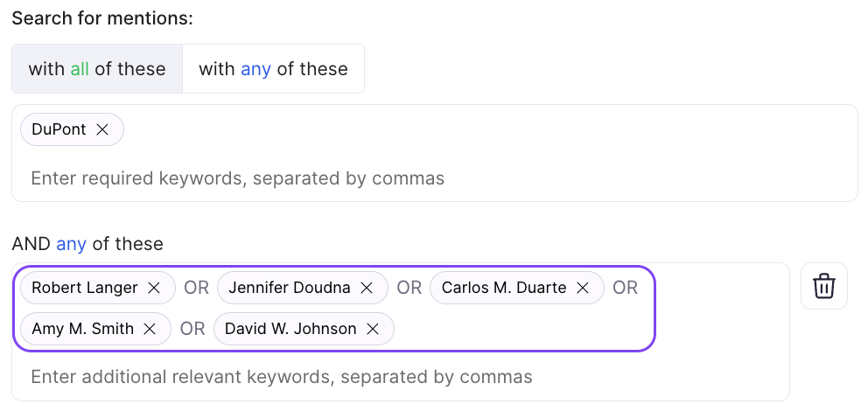Screen dimensions: 868x411
Task: Remove the Amy M. Smith tag
Action: 150,329
